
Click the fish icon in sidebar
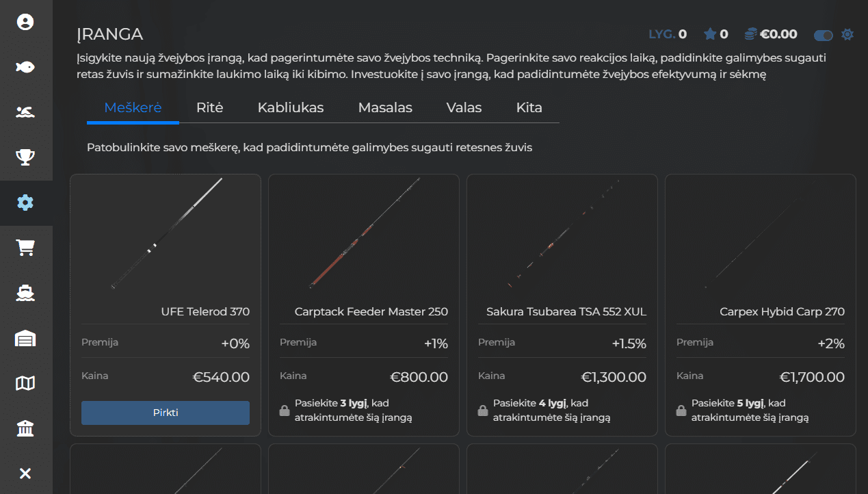click(x=25, y=67)
